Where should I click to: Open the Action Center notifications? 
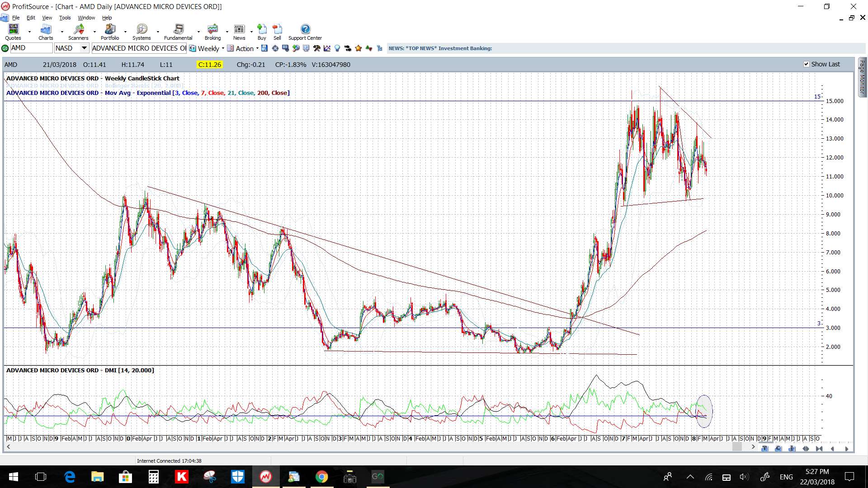click(849, 477)
